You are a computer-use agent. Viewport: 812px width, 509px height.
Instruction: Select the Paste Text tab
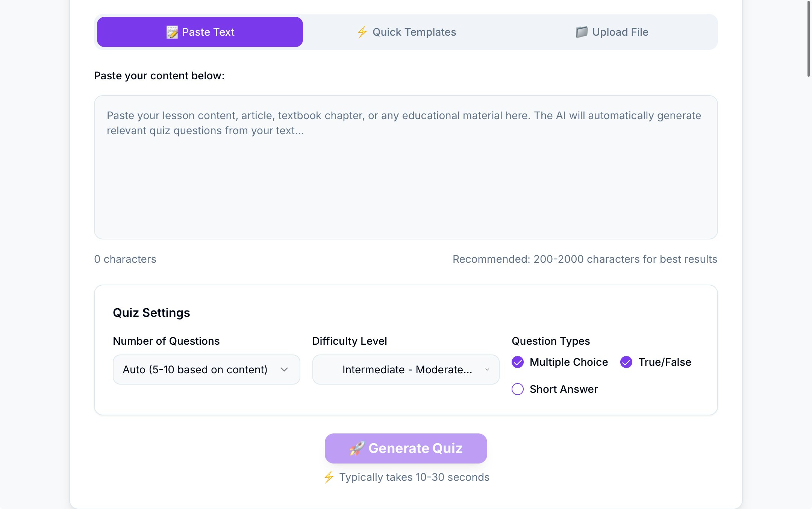200,32
